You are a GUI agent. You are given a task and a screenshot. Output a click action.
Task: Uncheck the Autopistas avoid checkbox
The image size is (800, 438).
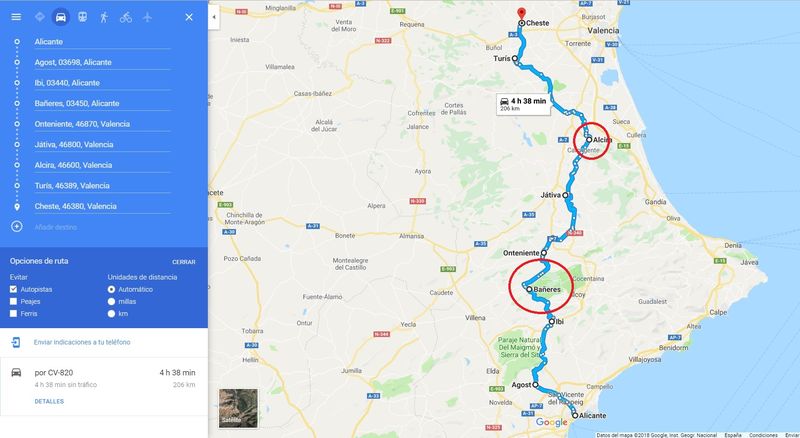point(13,289)
